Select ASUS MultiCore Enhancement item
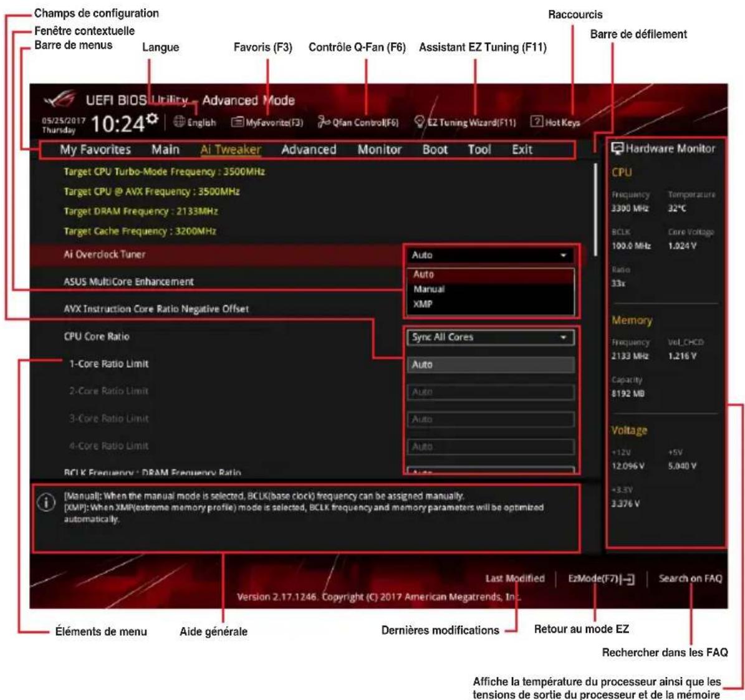 [129, 282]
